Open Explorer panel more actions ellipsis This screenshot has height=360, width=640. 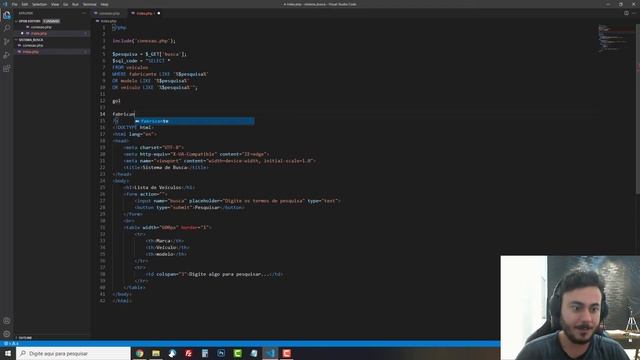pos(84,13)
